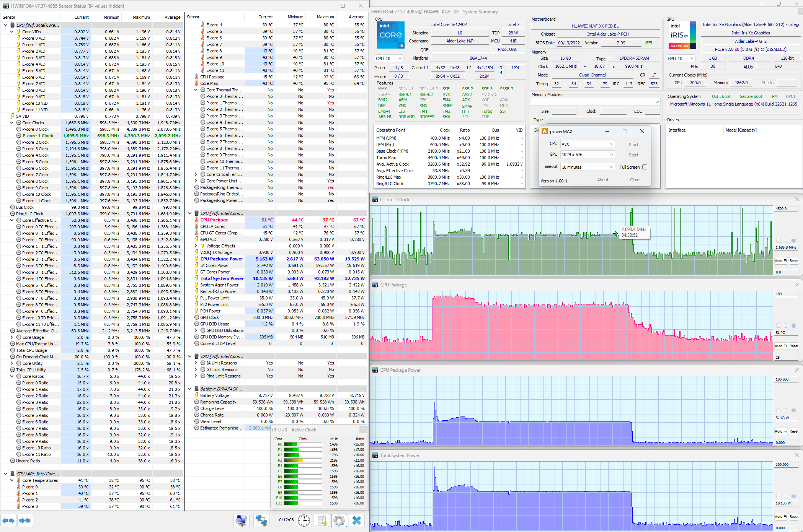Click the thermometer icon beside CPU Package 51 °C
This screenshot has height=532, width=803.
click(x=197, y=220)
